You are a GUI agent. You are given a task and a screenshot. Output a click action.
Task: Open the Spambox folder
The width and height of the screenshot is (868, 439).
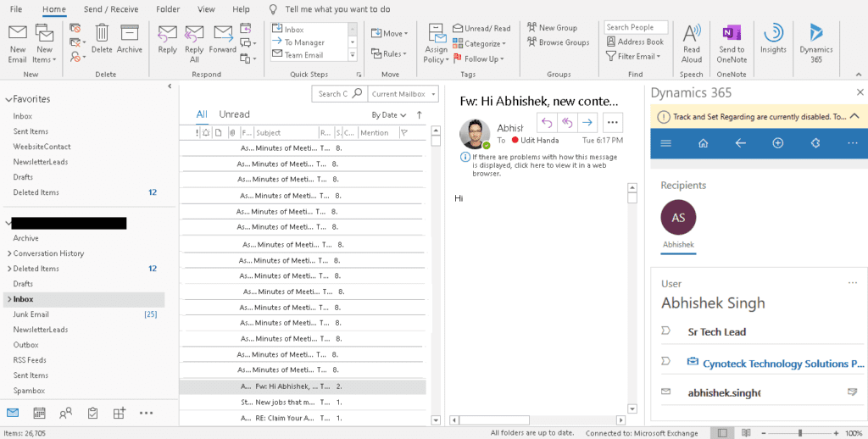[x=29, y=391]
